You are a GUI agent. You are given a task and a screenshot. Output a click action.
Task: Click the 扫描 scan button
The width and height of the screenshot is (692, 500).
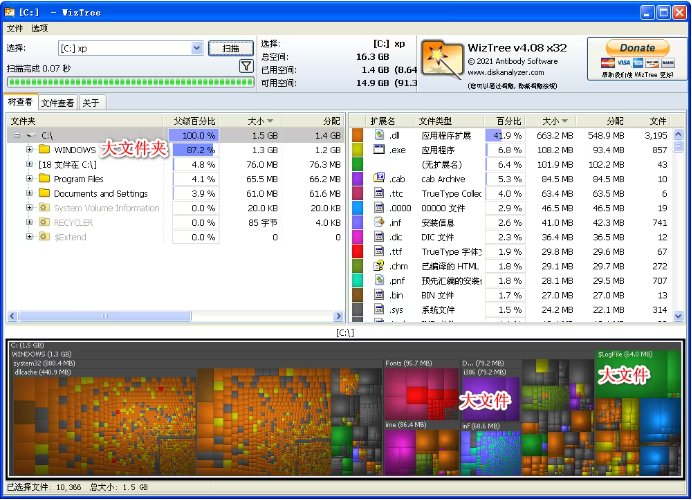tap(231, 48)
